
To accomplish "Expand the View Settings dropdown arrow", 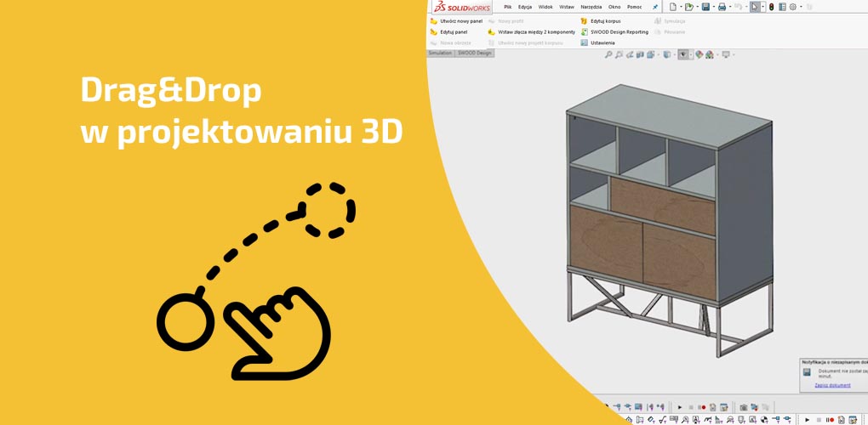I will click(x=734, y=54).
